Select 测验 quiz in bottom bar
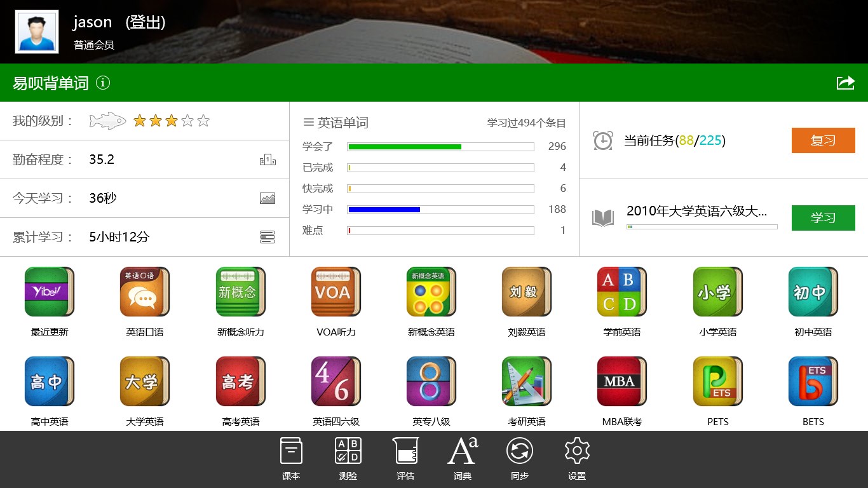Screen dimensions: 868x488 coord(348,458)
